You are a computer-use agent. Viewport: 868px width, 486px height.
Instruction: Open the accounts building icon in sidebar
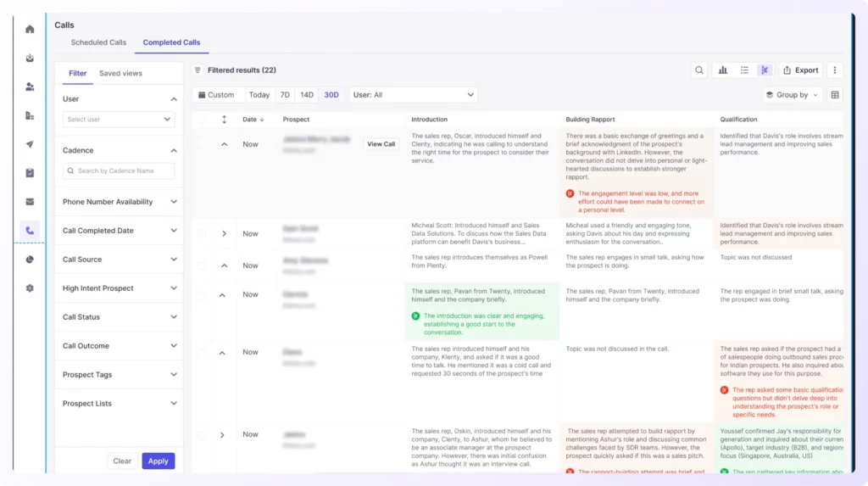pyautogui.click(x=30, y=116)
